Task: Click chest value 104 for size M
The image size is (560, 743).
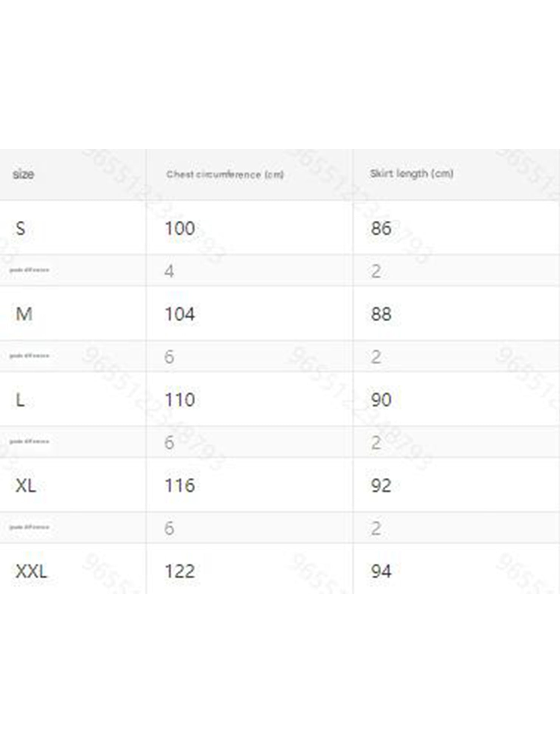Action: point(180,314)
